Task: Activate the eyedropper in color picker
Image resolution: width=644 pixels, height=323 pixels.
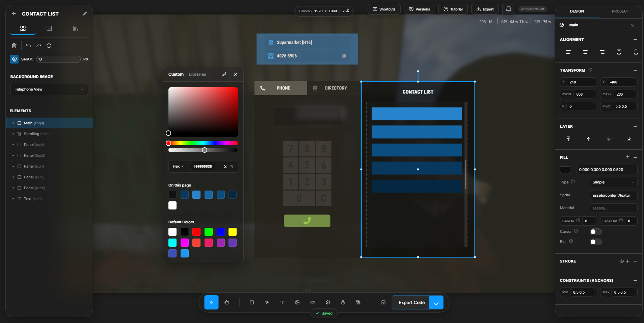Action: (224, 74)
